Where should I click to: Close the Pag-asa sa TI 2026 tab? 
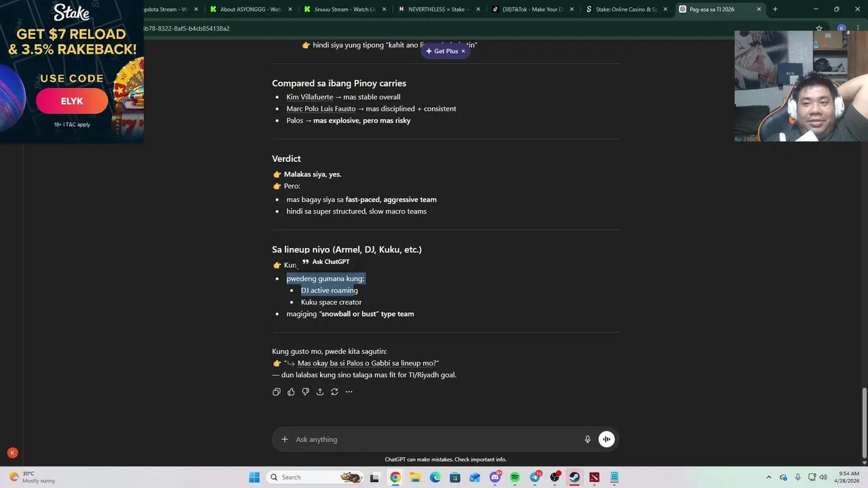click(x=759, y=9)
